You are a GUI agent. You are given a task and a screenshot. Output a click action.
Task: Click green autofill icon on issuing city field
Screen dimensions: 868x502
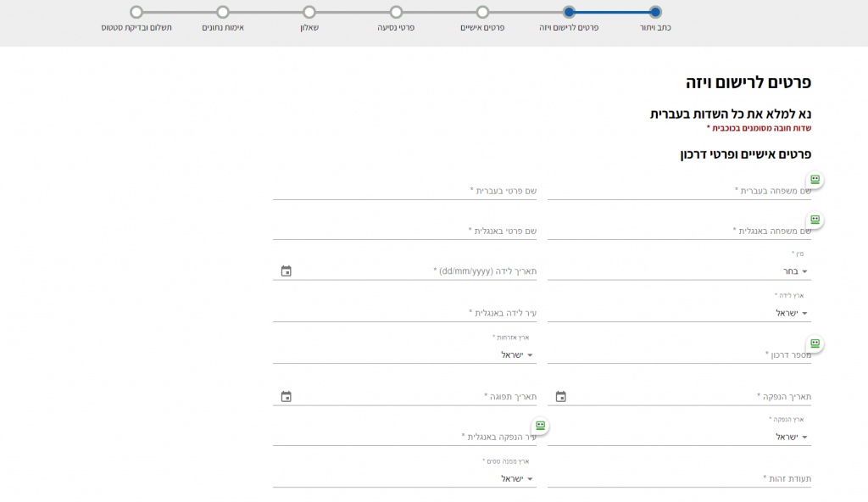click(540, 426)
